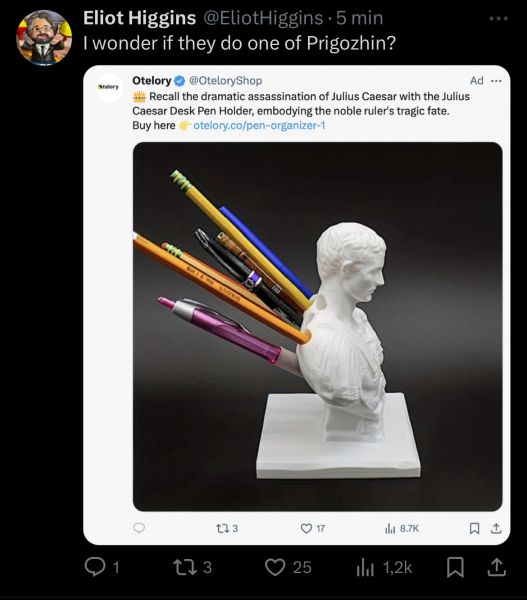Reply to Eliot Higgins' tweet
This screenshot has width=527, height=600.
[94, 567]
